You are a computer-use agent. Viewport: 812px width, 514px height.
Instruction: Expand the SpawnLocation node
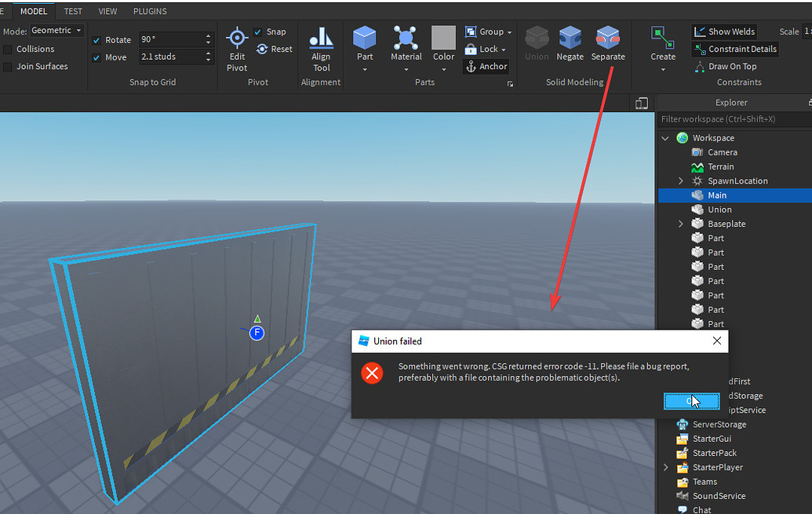click(x=680, y=180)
